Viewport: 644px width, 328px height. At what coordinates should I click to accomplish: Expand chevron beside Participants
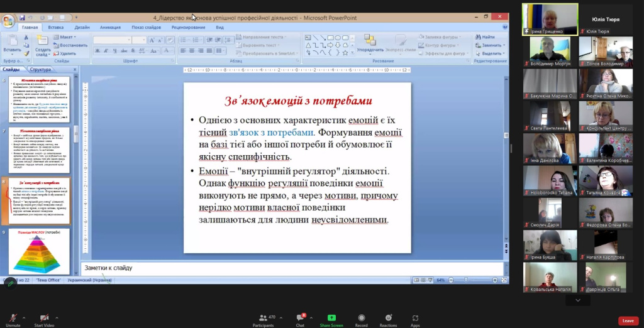tap(281, 318)
